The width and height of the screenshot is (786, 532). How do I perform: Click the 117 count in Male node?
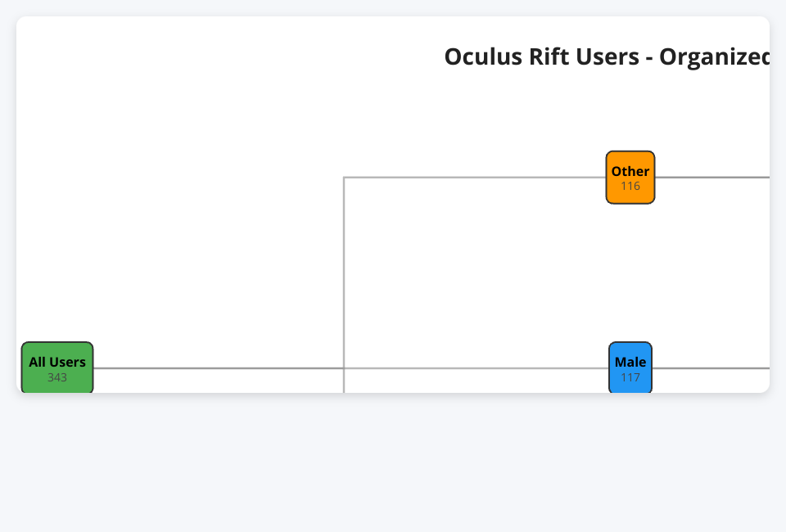point(630,377)
